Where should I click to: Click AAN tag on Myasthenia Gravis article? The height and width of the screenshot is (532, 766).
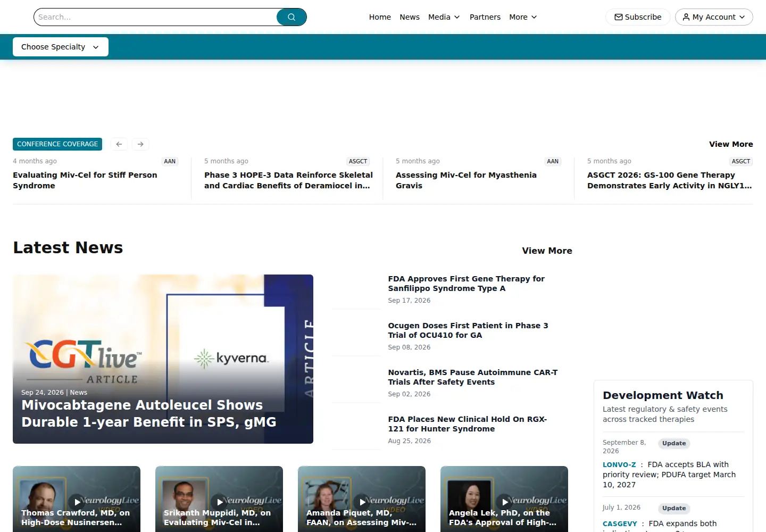click(553, 161)
